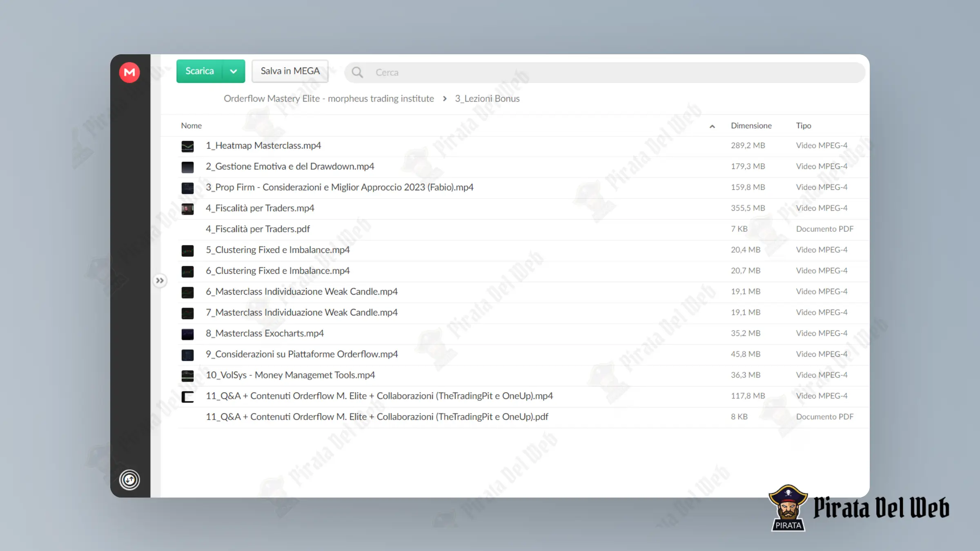Click the MEGA logo icon

coord(129,72)
